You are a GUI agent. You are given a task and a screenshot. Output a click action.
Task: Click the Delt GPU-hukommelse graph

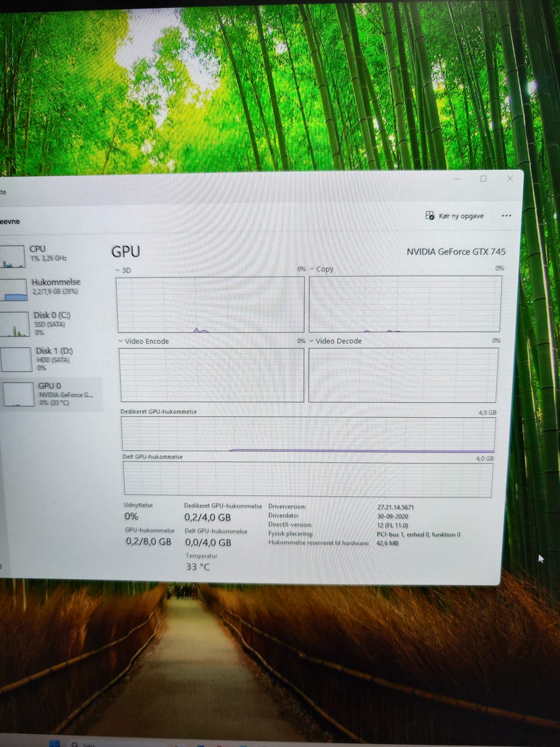pos(308,479)
